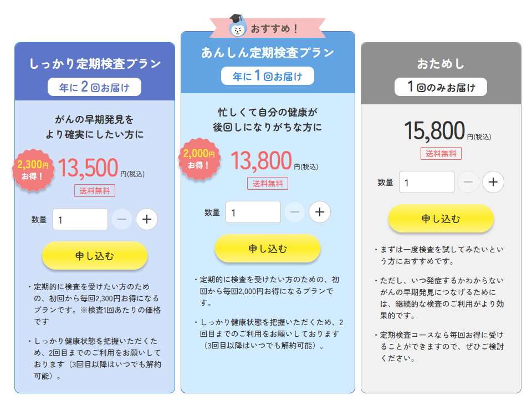
Task: Increase quantity for あんしん定期検査プラン
Action: tap(320, 212)
